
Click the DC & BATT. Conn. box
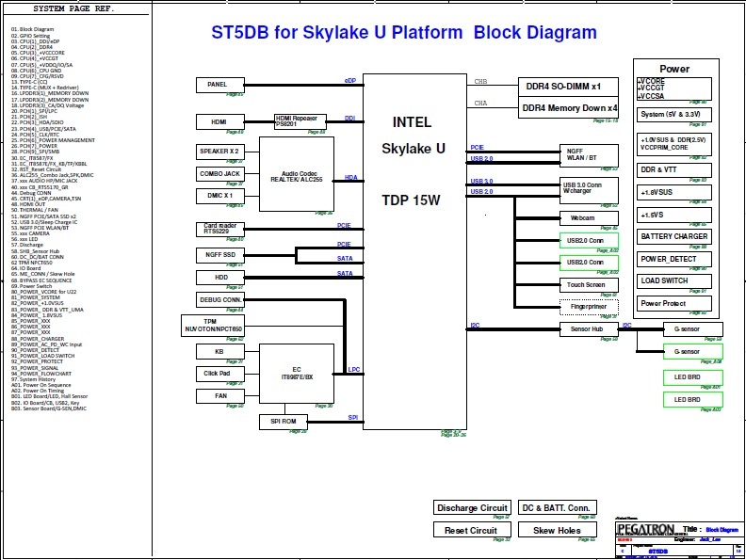[x=557, y=507]
